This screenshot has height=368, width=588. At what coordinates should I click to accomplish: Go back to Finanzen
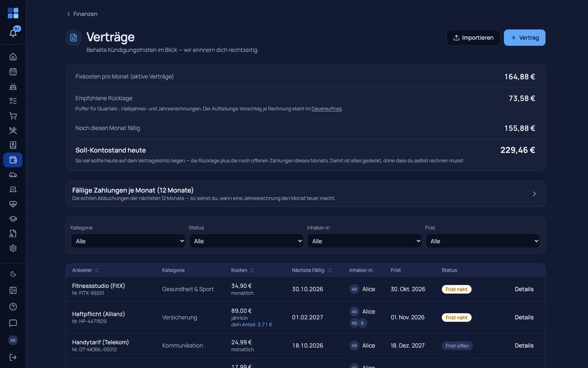pos(82,14)
